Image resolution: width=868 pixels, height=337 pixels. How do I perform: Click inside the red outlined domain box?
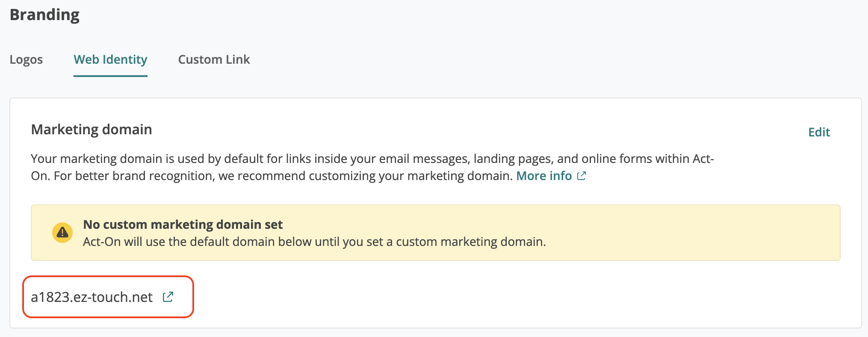(x=108, y=297)
